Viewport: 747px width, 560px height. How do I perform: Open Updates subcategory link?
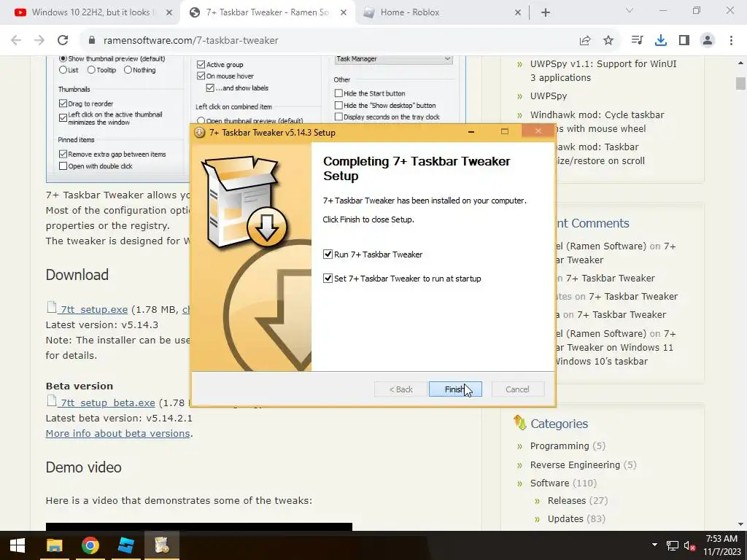pos(565,518)
